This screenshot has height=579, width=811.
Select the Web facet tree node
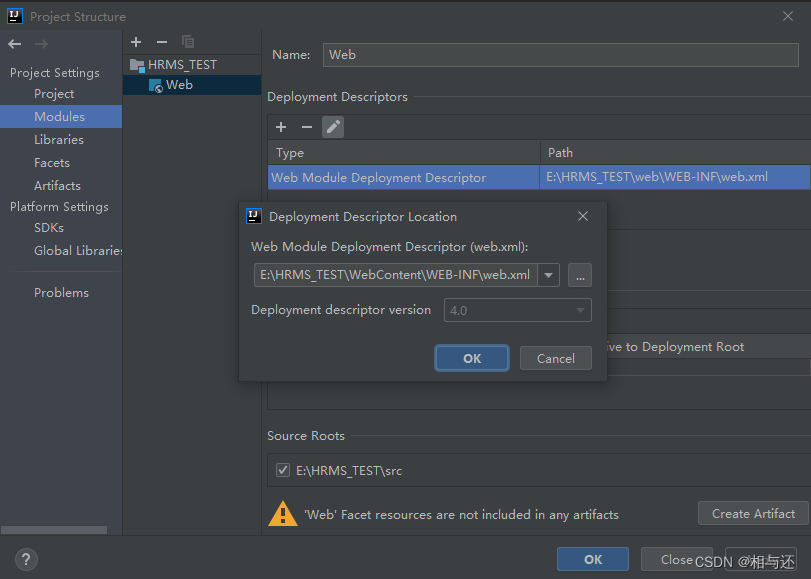pyautogui.click(x=192, y=85)
